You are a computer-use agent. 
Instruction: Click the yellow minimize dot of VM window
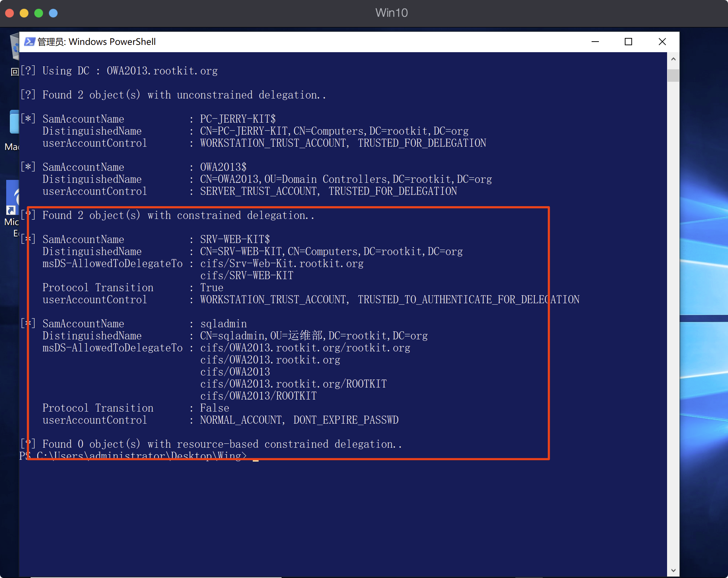[24, 14]
